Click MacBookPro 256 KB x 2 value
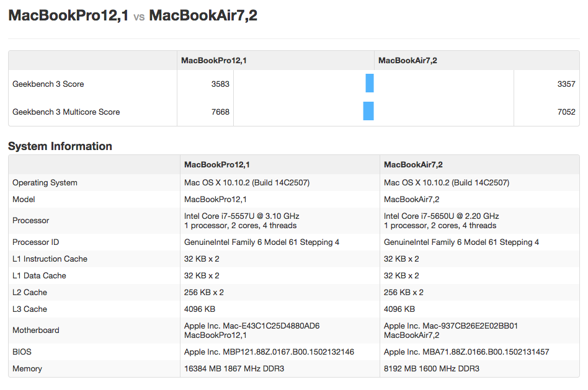 (x=204, y=293)
